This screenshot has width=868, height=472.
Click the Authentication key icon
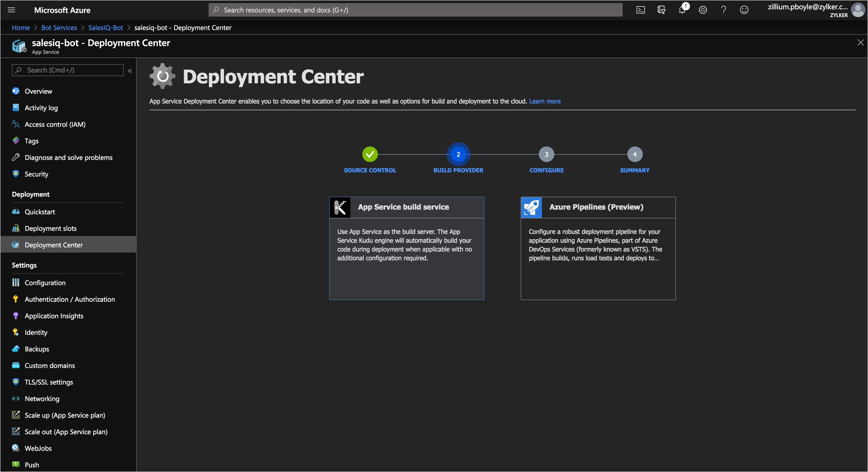tap(16, 299)
